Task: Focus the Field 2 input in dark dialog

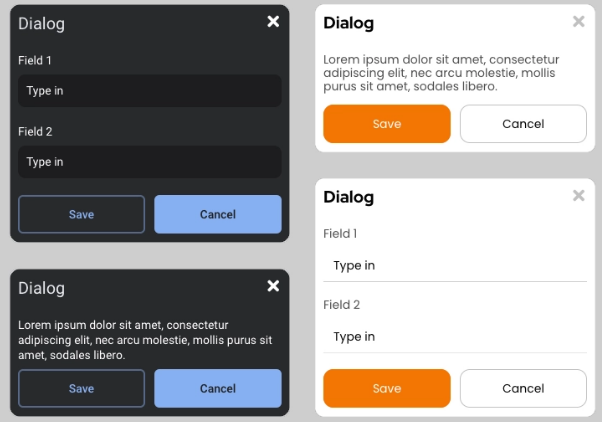Action: click(149, 162)
